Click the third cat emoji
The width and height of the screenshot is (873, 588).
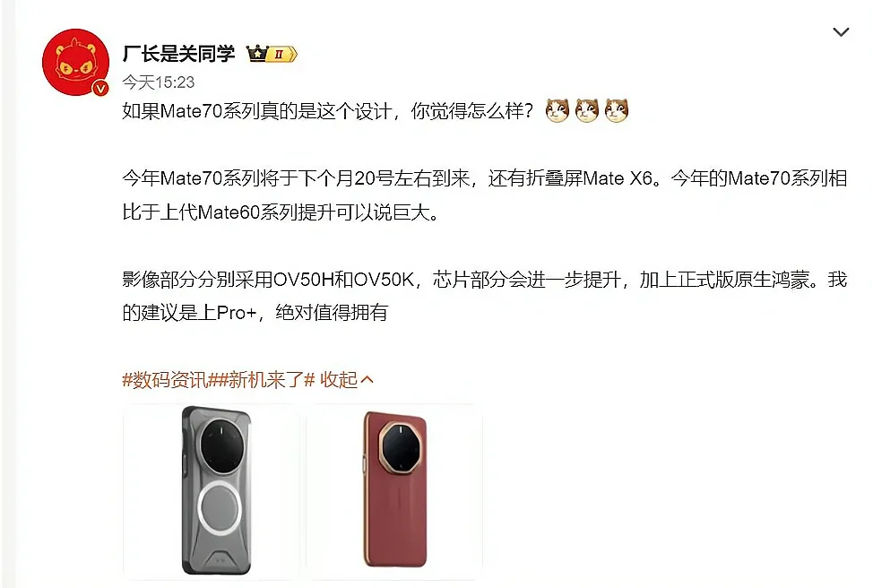(x=617, y=110)
